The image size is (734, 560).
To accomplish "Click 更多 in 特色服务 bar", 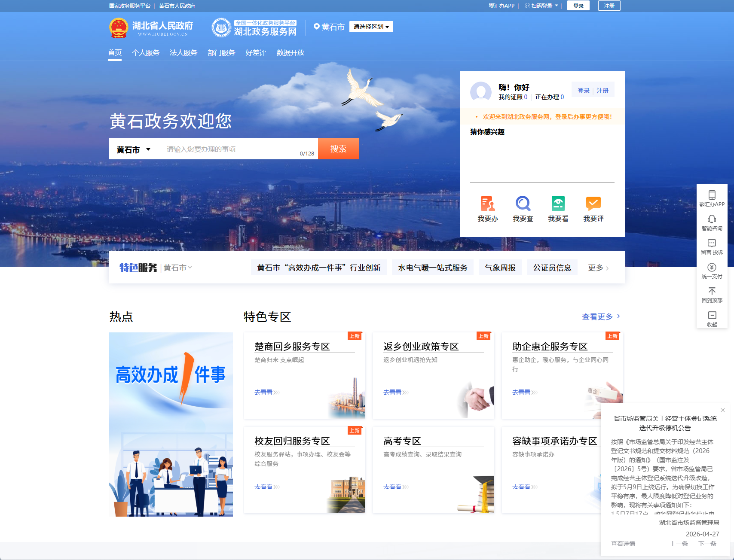I will click(x=598, y=268).
